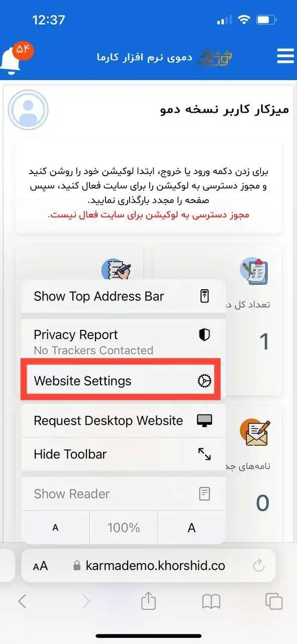Go back with browser back arrow
Viewport: 297px width, 644px height.
coord(22,601)
